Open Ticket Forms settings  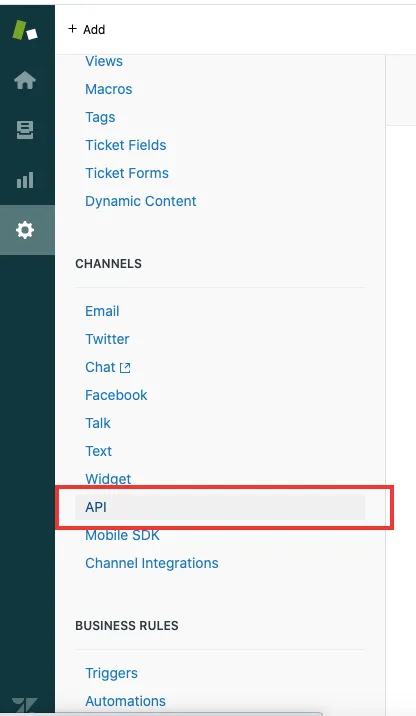point(127,173)
